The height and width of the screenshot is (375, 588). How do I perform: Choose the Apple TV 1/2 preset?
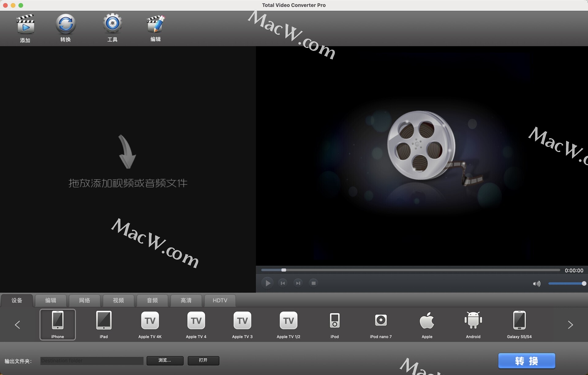(288, 324)
